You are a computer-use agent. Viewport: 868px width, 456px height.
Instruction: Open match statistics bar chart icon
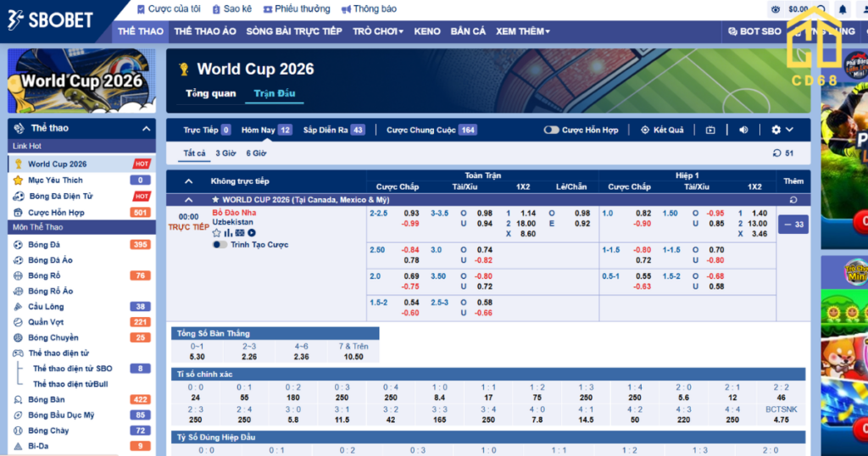point(228,233)
